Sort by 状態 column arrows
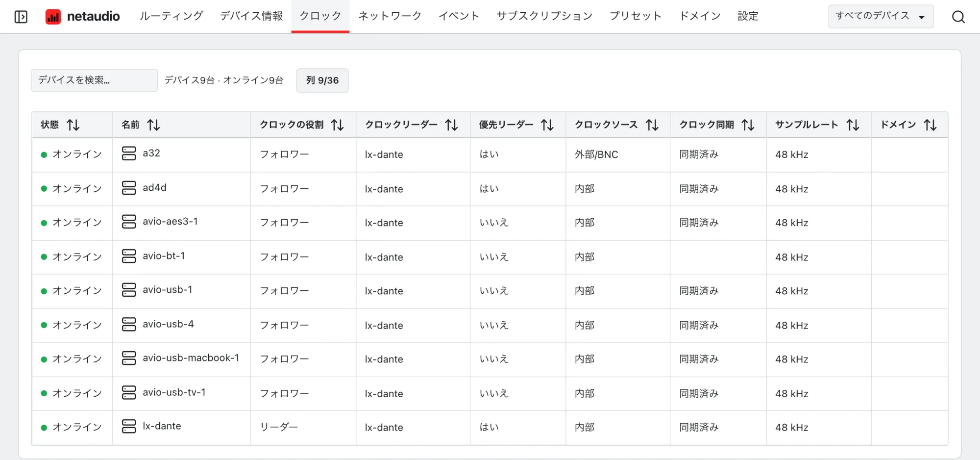Screen dimensions: 980x460 coord(73,125)
